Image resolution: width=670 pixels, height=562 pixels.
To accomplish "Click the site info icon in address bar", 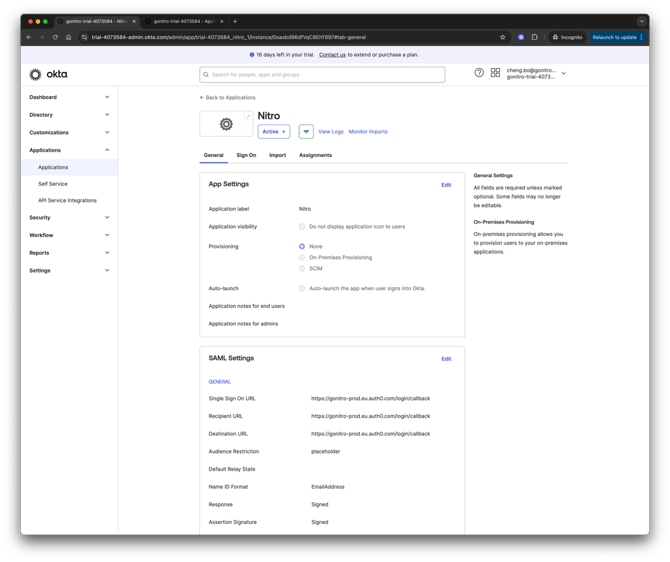I will (84, 37).
